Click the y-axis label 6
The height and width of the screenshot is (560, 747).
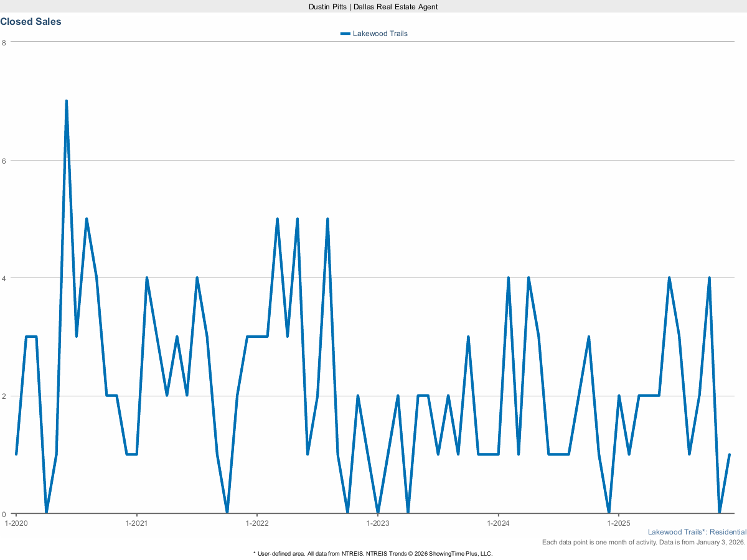(x=4, y=160)
